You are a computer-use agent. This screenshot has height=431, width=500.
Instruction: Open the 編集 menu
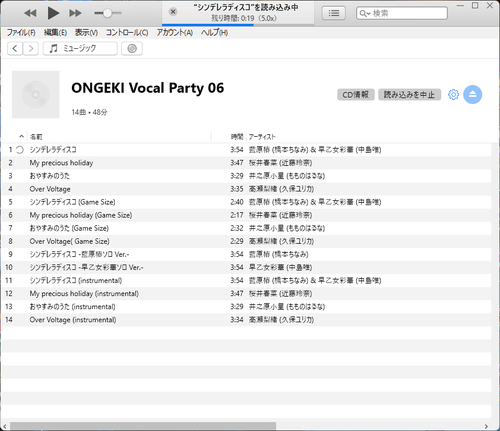click(x=55, y=33)
